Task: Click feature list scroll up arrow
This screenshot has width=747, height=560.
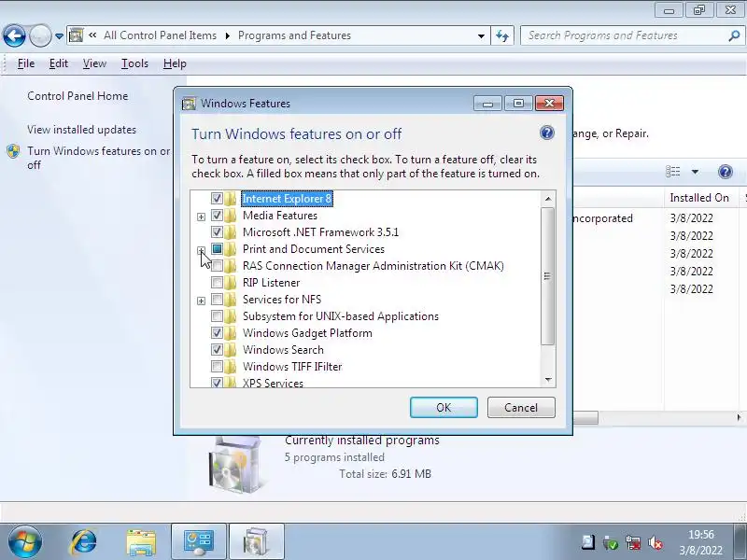Action: click(x=548, y=199)
